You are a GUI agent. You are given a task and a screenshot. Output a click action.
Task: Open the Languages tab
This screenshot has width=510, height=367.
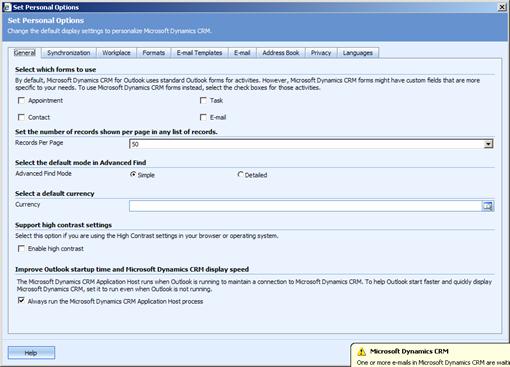(x=358, y=53)
